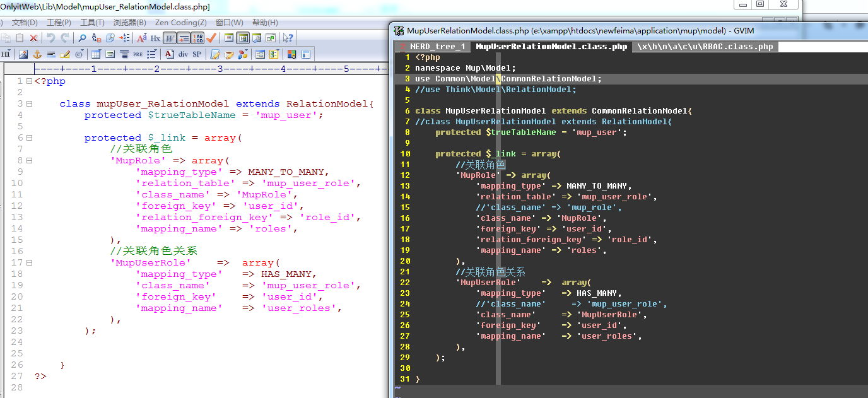Click the A font tag icon
Image resolution: width=868 pixels, height=398 pixels.
169,54
